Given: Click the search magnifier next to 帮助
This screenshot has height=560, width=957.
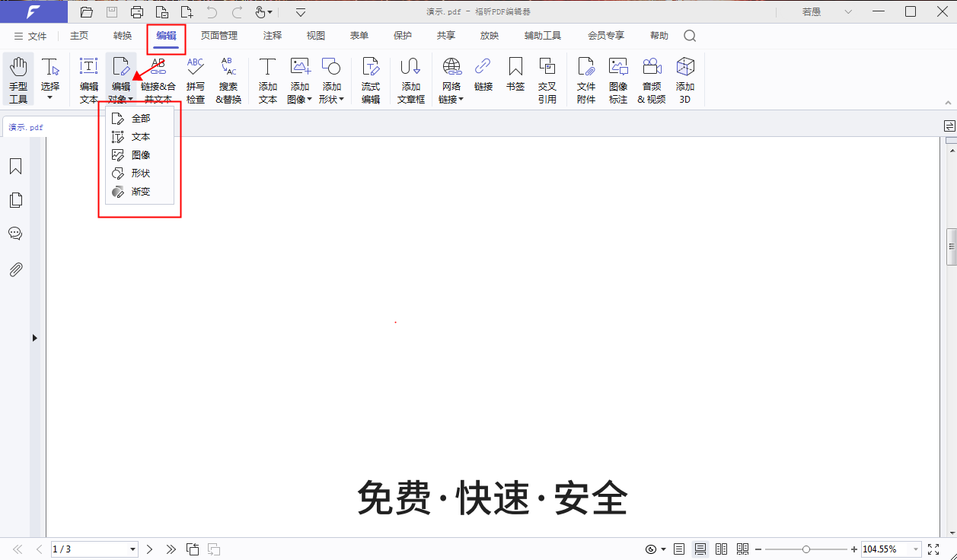Looking at the screenshot, I should (x=689, y=35).
